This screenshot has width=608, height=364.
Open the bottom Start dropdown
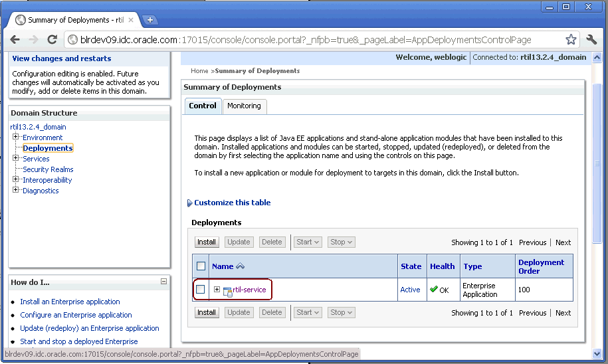point(308,312)
